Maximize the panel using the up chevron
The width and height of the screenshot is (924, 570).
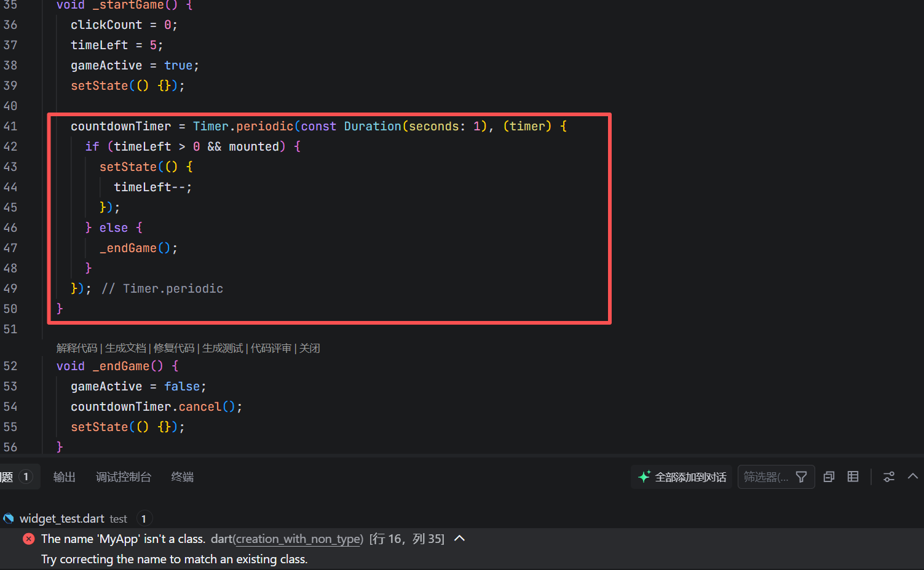913,477
